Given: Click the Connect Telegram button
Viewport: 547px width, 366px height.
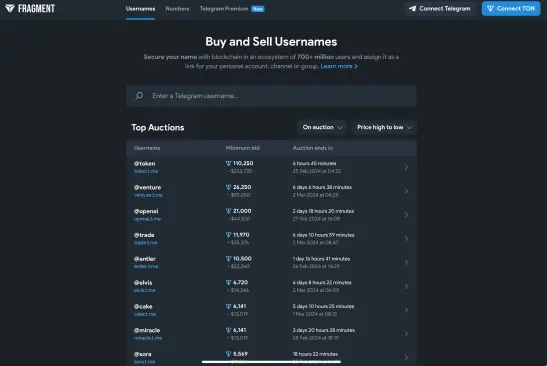Looking at the screenshot, I should point(440,8).
